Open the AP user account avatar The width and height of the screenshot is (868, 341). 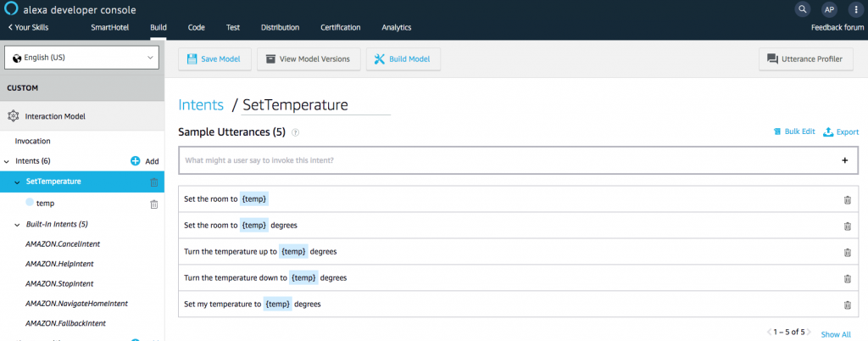point(829,9)
